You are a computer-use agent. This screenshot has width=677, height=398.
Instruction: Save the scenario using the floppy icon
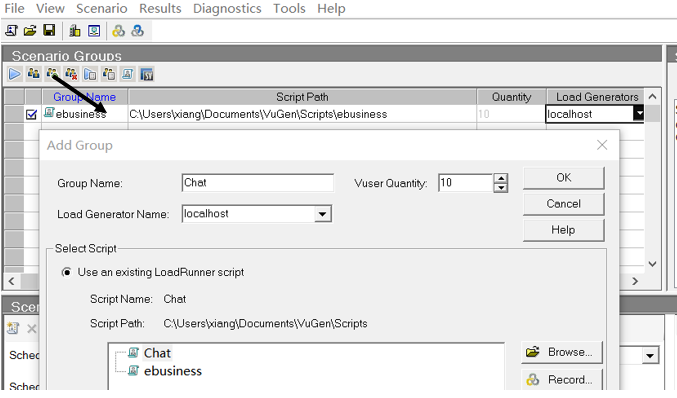tap(49, 31)
